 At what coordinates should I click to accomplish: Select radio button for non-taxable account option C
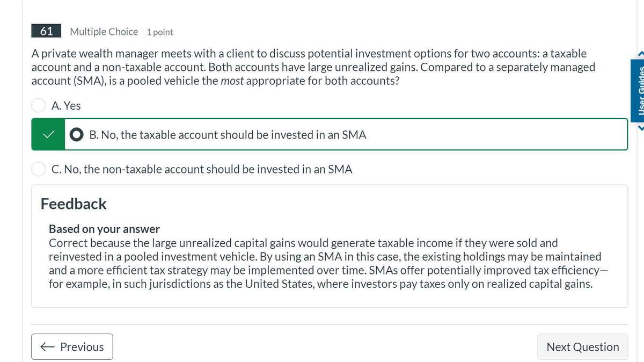39,169
